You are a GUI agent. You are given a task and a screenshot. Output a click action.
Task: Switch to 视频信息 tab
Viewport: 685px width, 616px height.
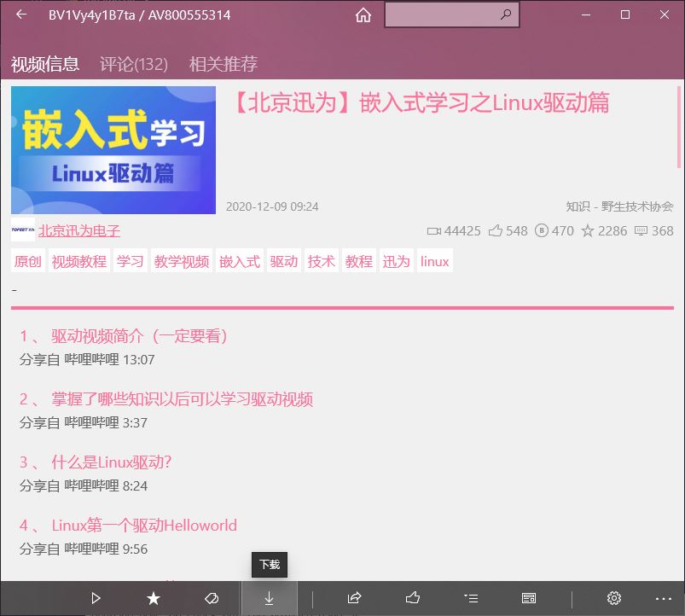coord(45,64)
